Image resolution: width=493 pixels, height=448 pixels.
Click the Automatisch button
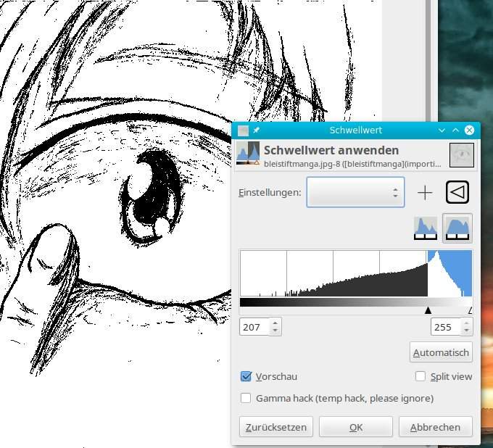click(x=441, y=353)
